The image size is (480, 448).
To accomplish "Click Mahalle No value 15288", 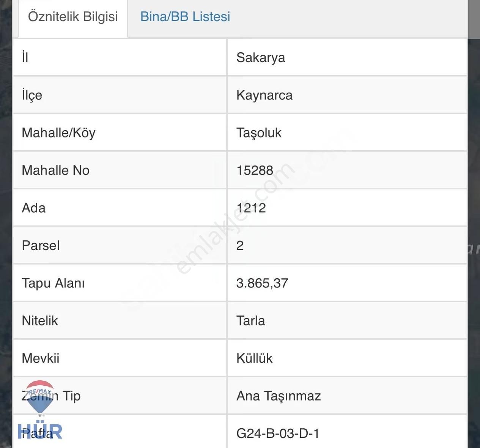I will click(x=254, y=170).
